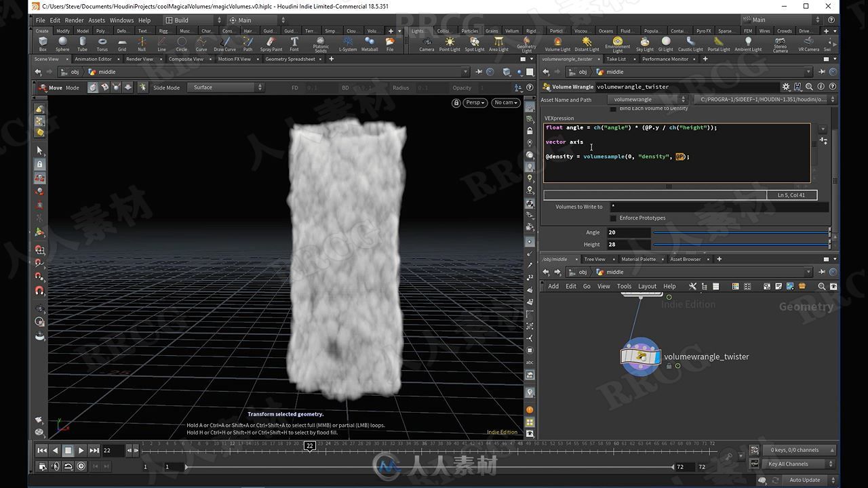Add an Environment Light
This screenshot has height=488, width=868.
coord(618,45)
